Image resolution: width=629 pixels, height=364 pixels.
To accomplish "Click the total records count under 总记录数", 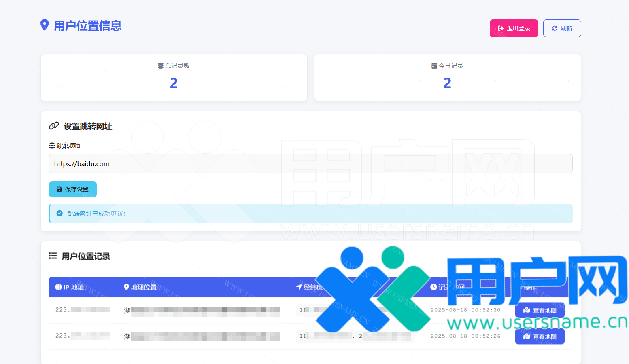I will pos(174,83).
